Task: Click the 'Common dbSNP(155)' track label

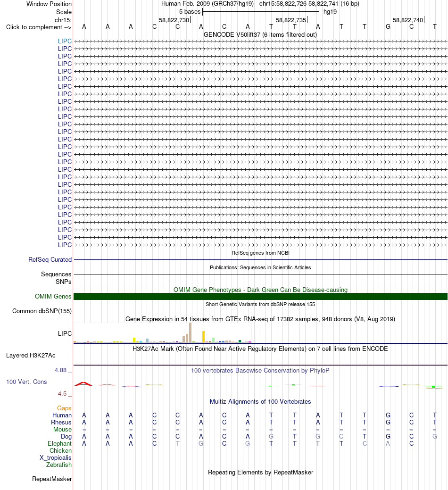Action: 42,311
